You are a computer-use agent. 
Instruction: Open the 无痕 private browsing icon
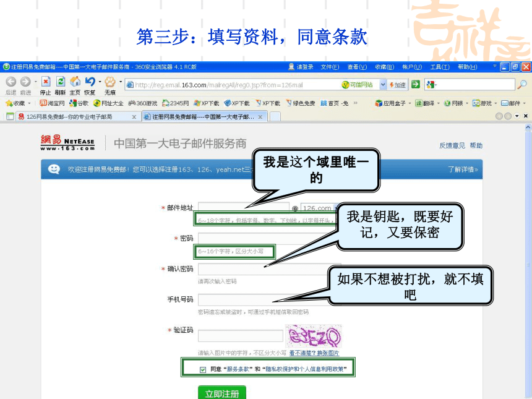(110, 82)
